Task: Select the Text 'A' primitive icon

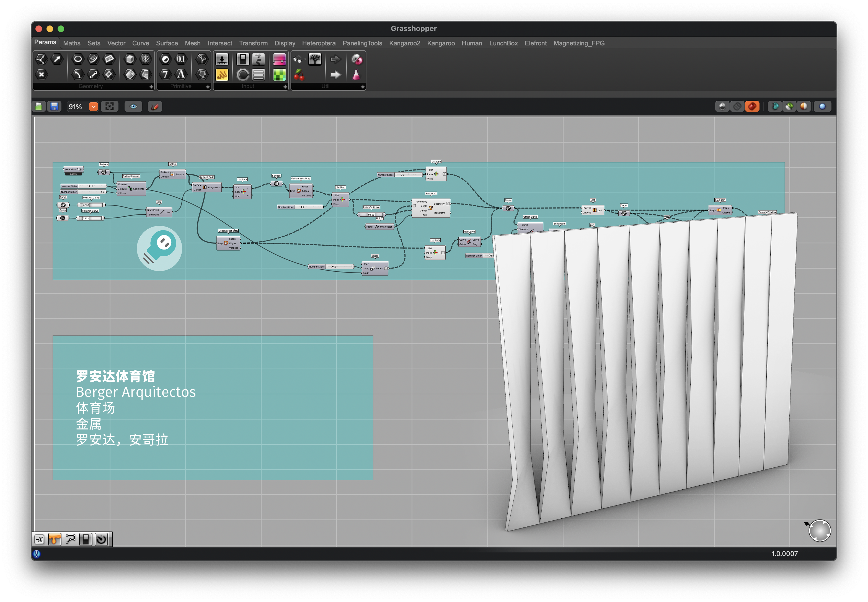Action: coord(181,75)
